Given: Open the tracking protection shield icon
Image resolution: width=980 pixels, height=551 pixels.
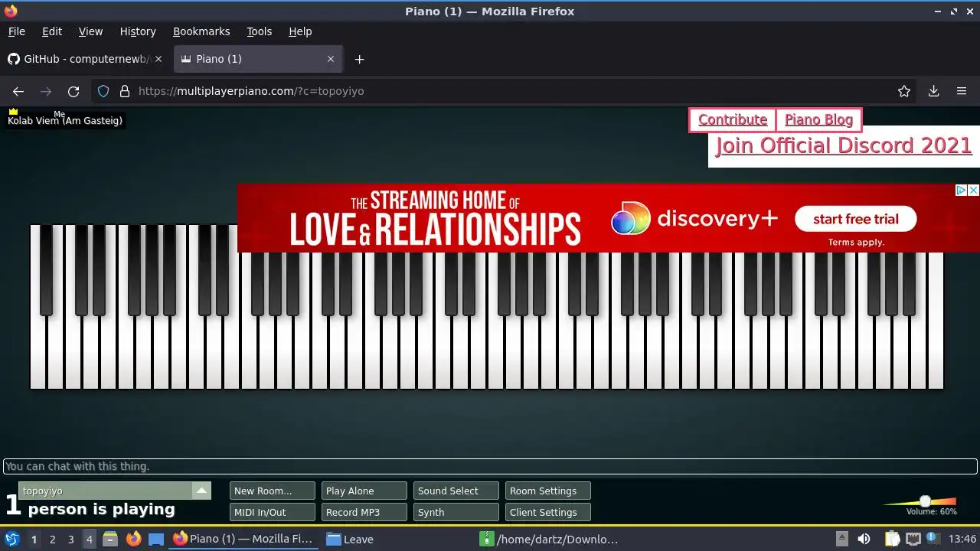Looking at the screenshot, I should pyautogui.click(x=103, y=91).
